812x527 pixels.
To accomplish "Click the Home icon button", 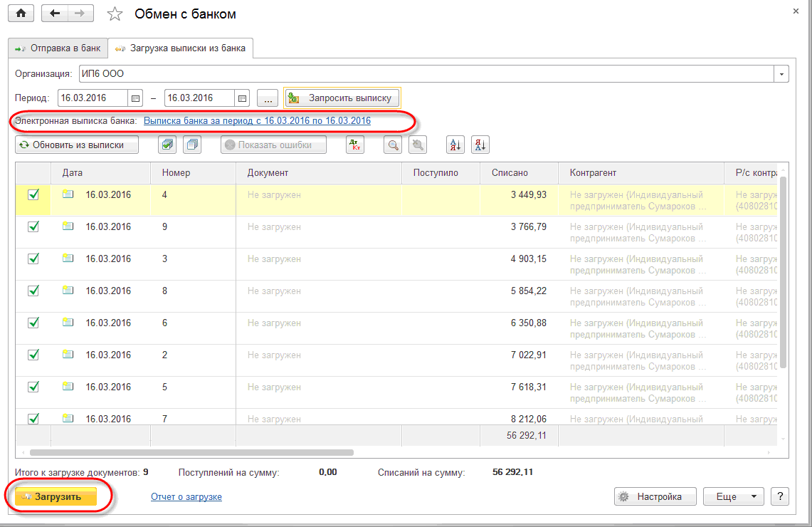I will click(x=21, y=14).
